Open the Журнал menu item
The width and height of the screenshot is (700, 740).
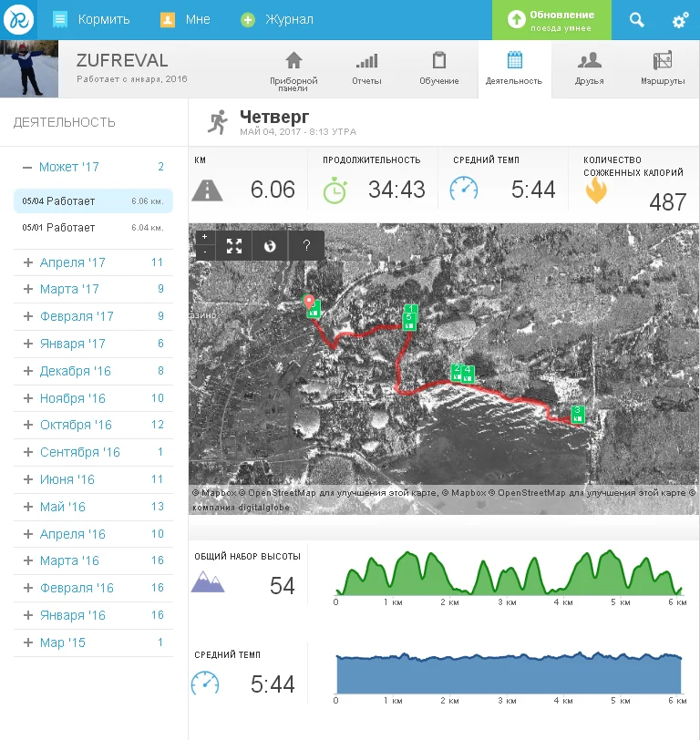point(289,20)
